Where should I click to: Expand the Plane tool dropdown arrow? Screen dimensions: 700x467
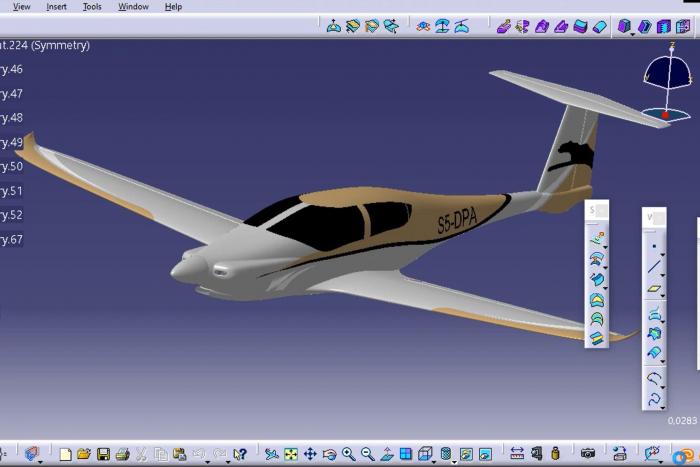[x=663, y=296]
